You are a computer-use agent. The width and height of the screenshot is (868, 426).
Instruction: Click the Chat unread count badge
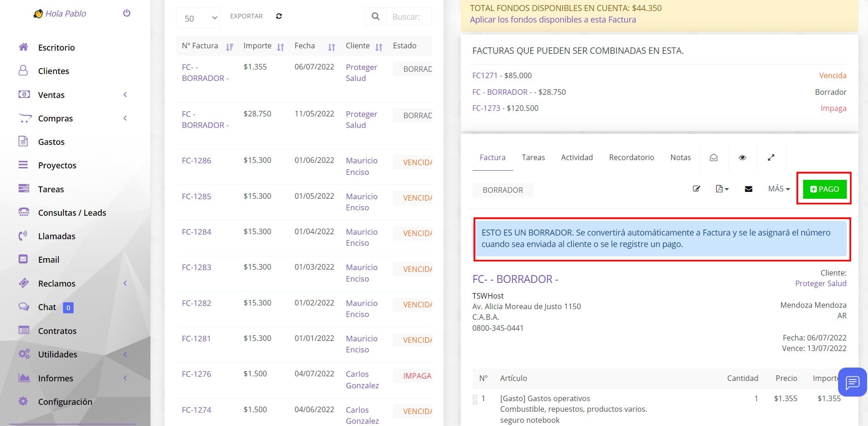(x=68, y=307)
